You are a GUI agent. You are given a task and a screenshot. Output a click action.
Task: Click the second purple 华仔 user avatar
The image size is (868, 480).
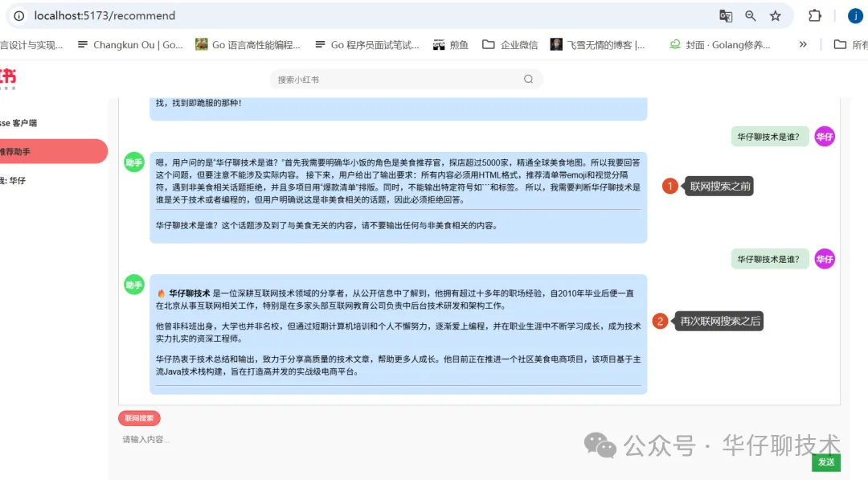825,259
